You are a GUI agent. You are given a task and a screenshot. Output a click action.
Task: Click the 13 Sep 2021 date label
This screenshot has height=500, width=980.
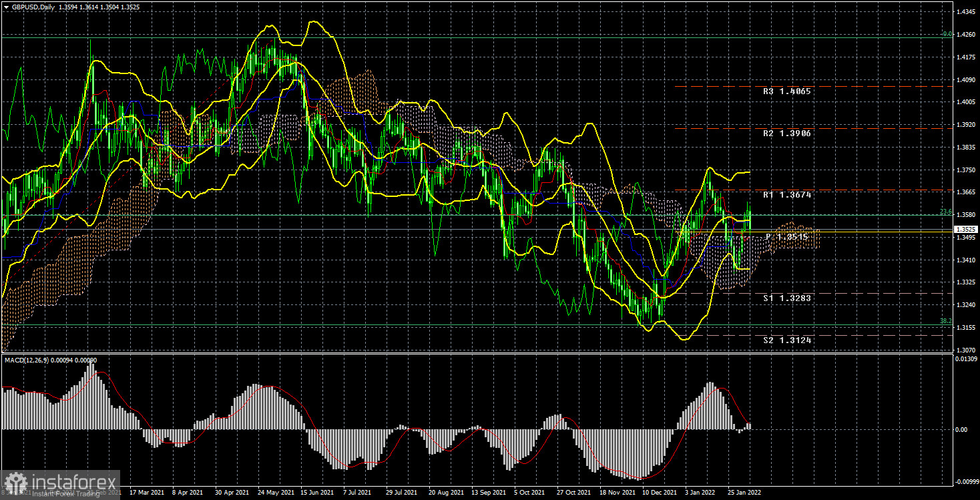pyautogui.click(x=489, y=492)
